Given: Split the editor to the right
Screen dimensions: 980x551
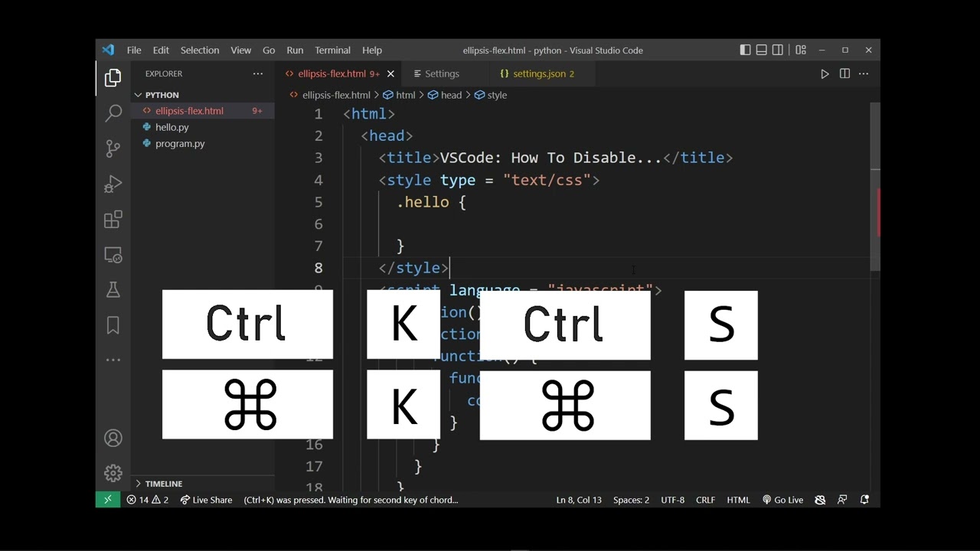Looking at the screenshot, I should 844,74.
